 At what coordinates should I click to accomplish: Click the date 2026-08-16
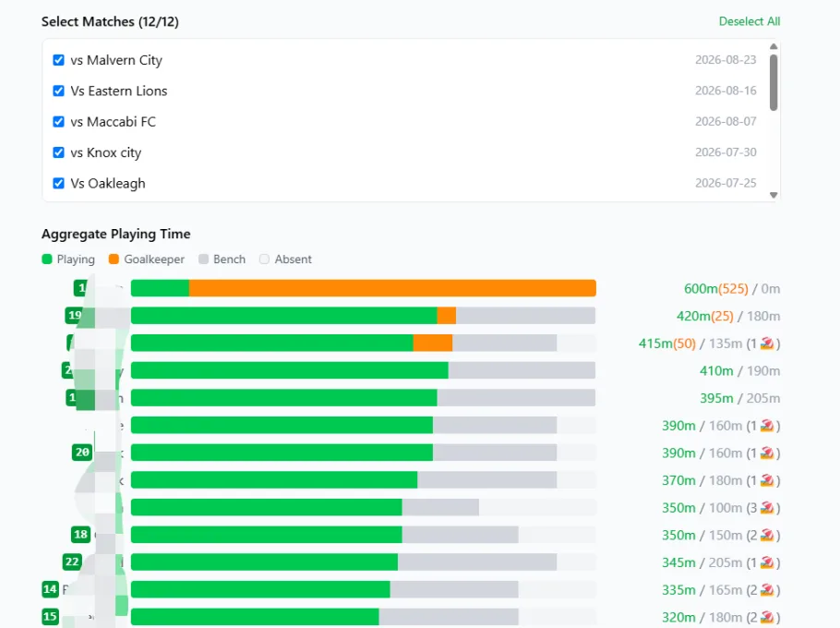click(x=726, y=91)
